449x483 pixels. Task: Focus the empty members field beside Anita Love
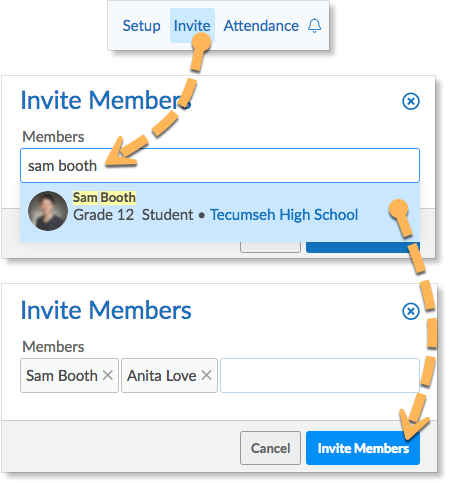click(320, 375)
